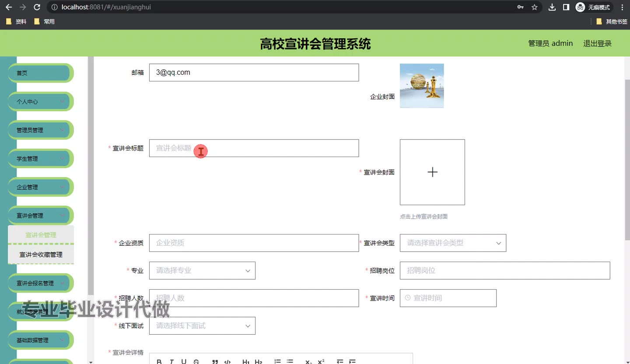630x364 pixels.
Task: Click the sidebar vertical scrollbar
Action: [91, 175]
